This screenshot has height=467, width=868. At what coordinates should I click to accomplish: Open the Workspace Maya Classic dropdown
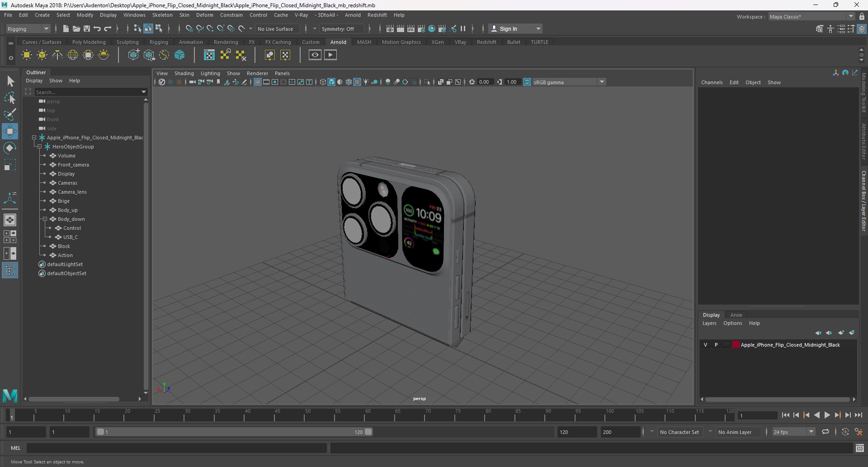(811, 17)
